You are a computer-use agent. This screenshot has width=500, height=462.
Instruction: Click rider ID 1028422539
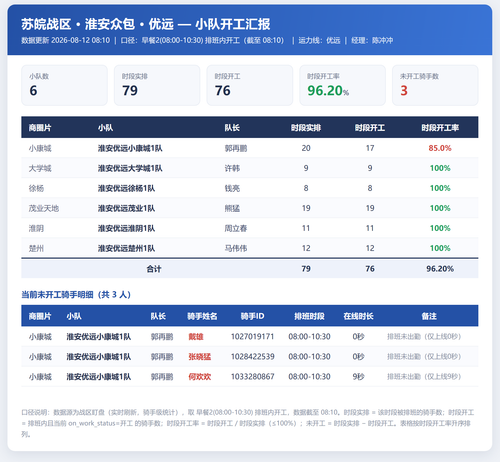(253, 357)
